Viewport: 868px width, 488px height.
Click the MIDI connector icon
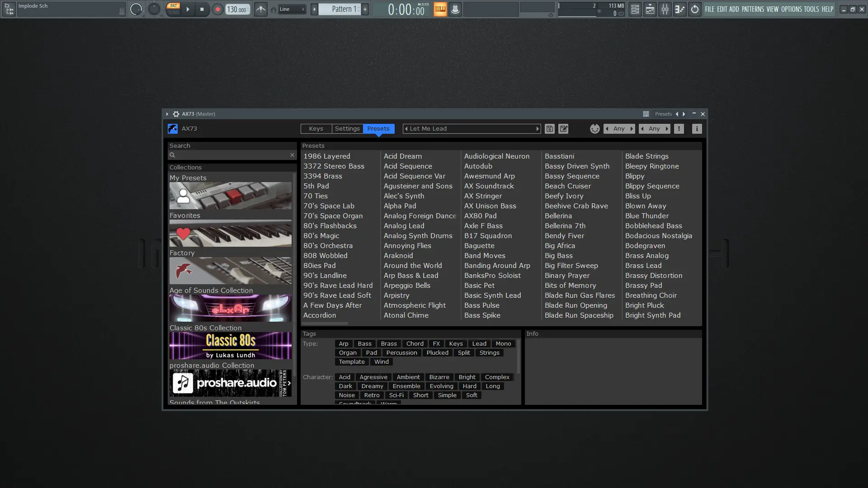coord(594,129)
